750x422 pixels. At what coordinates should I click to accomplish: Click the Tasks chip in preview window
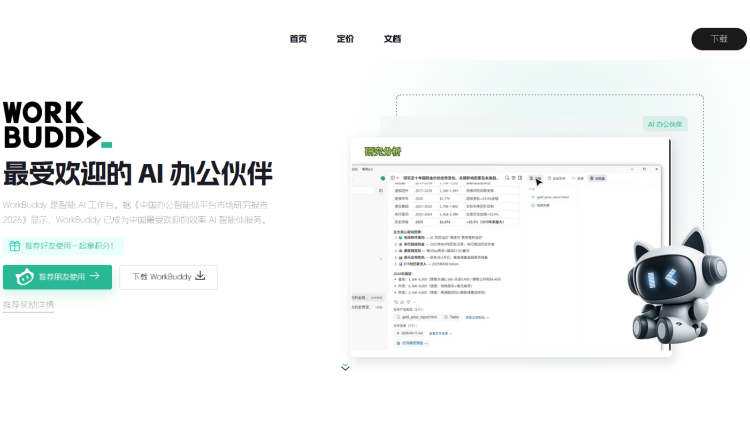(x=452, y=317)
